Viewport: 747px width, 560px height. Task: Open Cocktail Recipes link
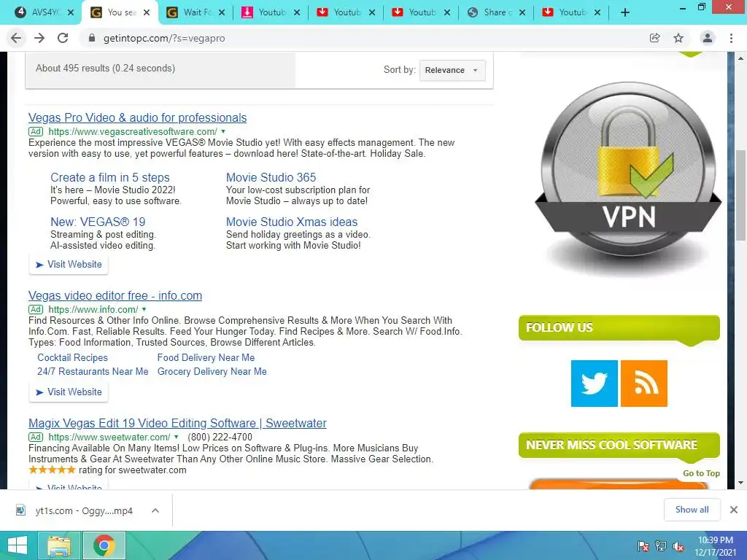(x=72, y=357)
